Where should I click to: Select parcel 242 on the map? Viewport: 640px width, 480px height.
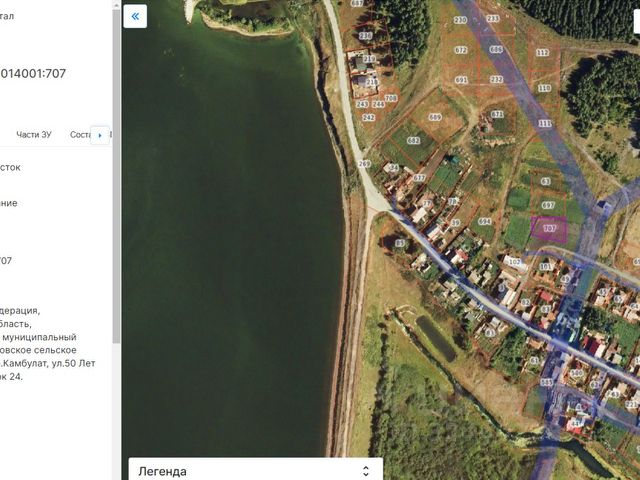coord(368,118)
